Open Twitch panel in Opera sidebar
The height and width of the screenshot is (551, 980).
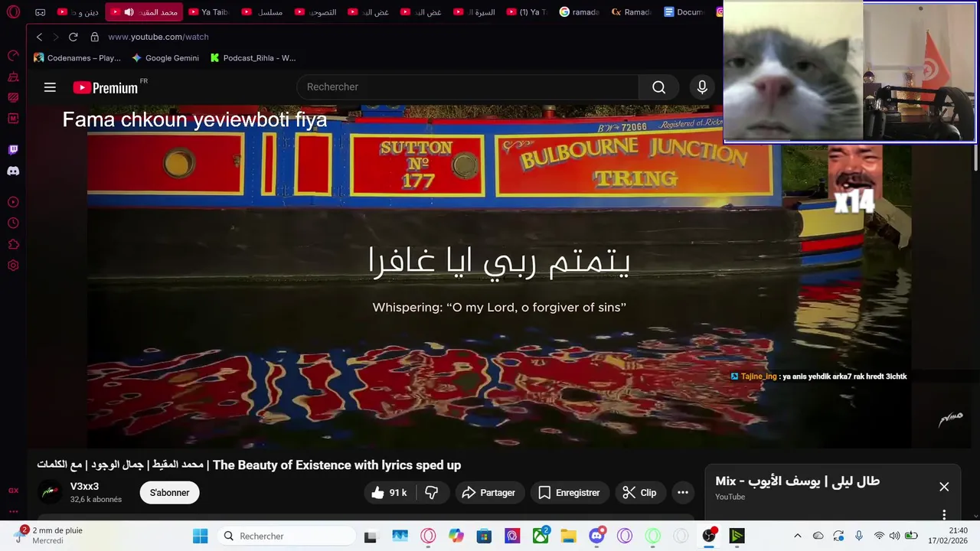coord(13,150)
